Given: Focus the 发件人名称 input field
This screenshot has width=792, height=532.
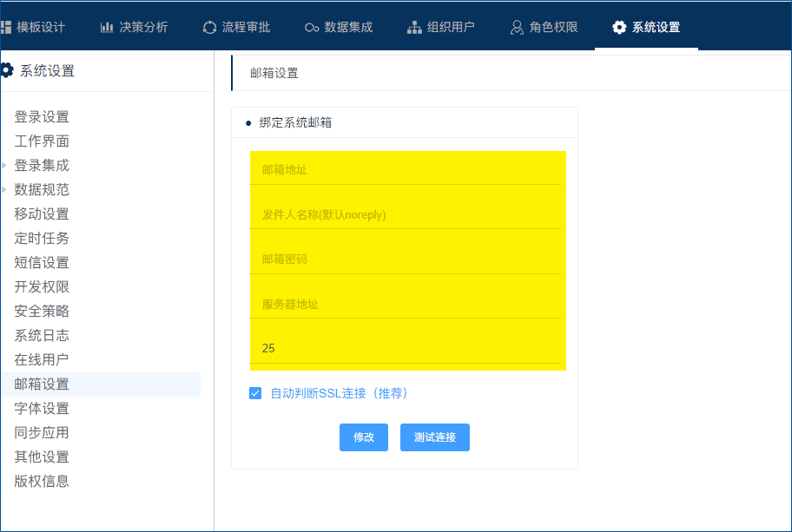Looking at the screenshot, I should pyautogui.click(x=405, y=214).
